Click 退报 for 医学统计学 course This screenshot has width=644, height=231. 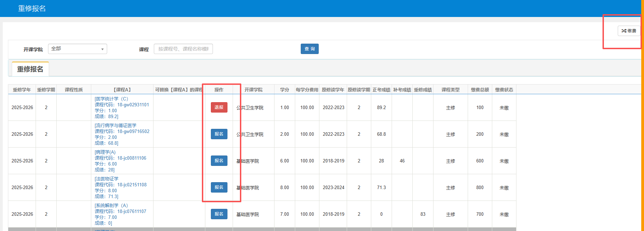[x=219, y=107]
